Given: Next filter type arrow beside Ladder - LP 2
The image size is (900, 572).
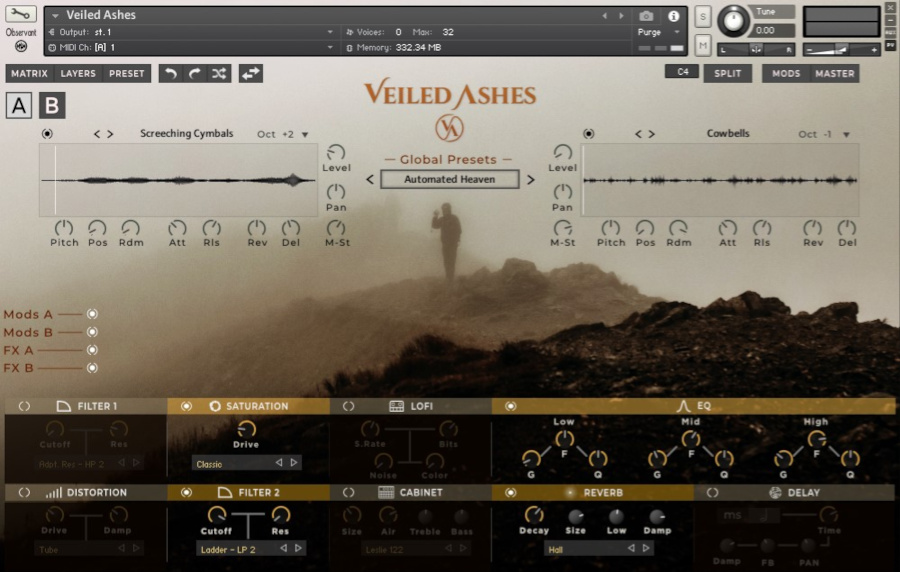Looking at the screenshot, I should (298, 548).
